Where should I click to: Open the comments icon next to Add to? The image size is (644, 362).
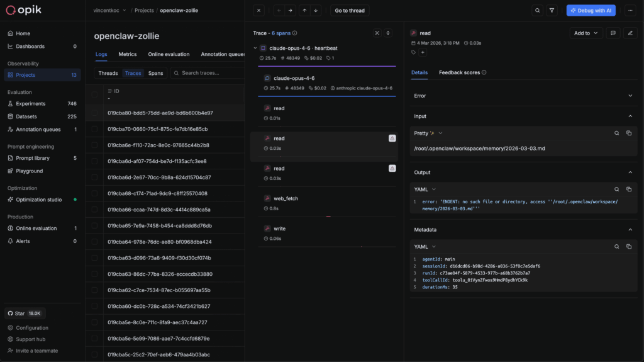point(613,33)
